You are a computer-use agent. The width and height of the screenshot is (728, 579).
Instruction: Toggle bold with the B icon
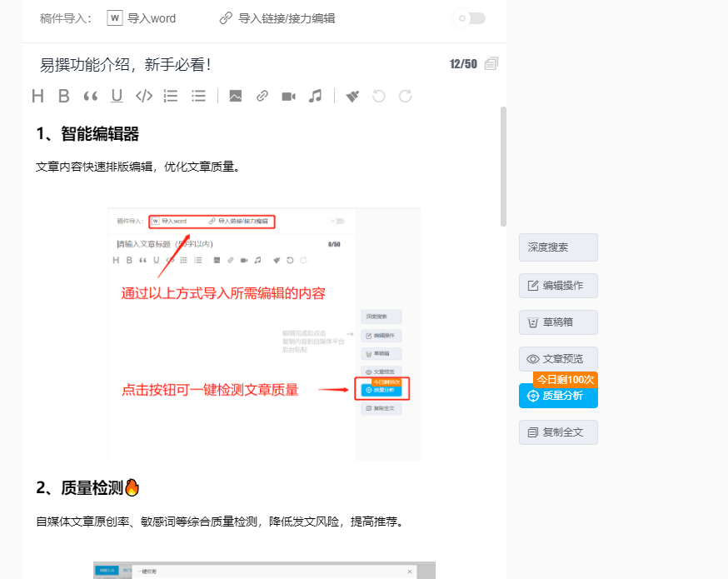point(64,96)
